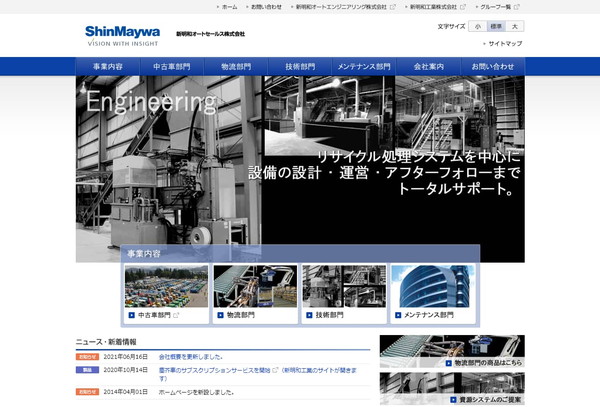Open the 資源システムのご提案 banner

point(452,389)
